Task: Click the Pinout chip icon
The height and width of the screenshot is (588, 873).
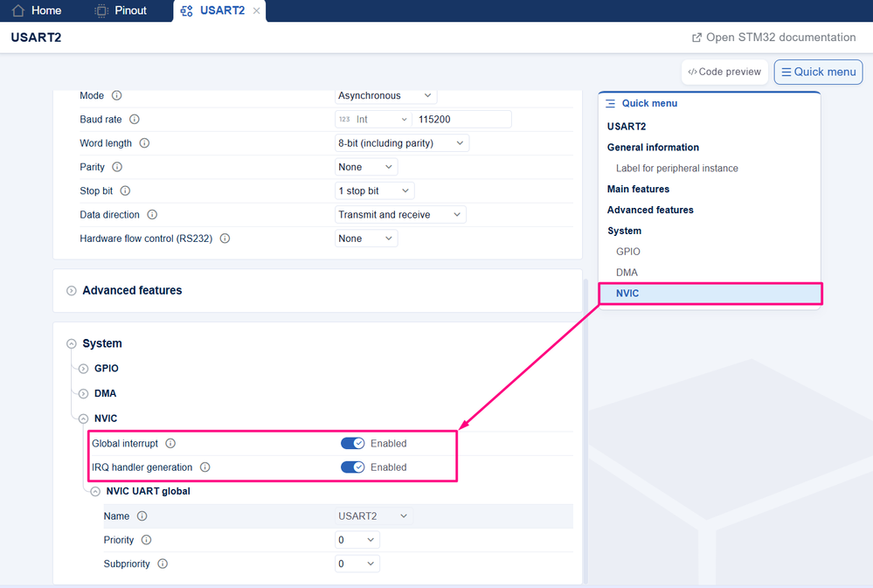Action: tap(100, 10)
